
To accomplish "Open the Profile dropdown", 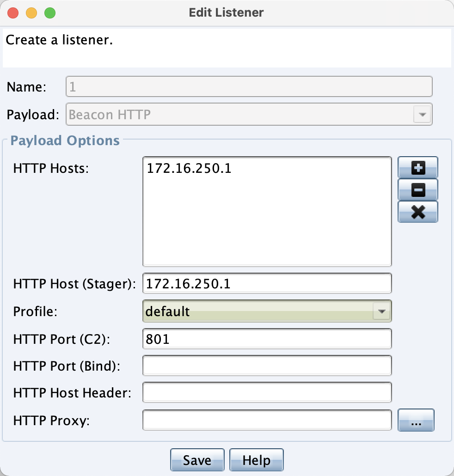I will click(x=381, y=311).
